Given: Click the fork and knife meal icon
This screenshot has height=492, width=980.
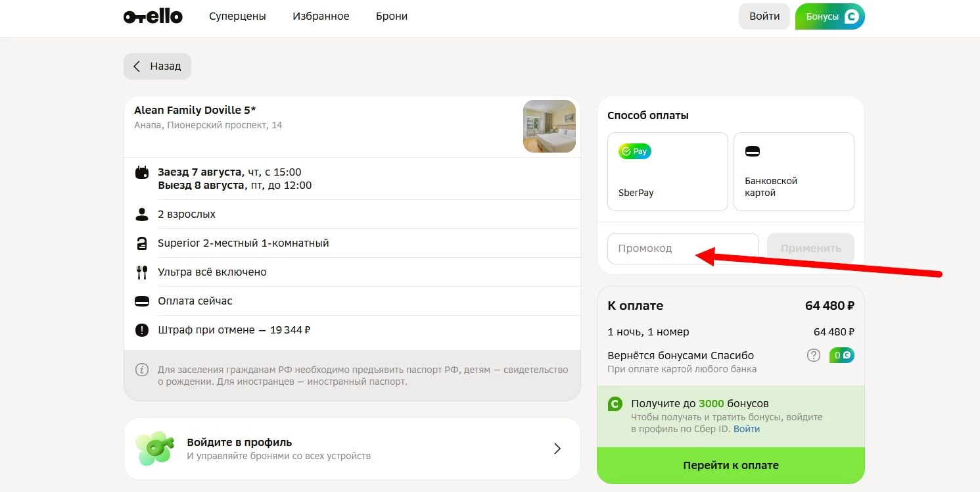Looking at the screenshot, I should [x=141, y=272].
